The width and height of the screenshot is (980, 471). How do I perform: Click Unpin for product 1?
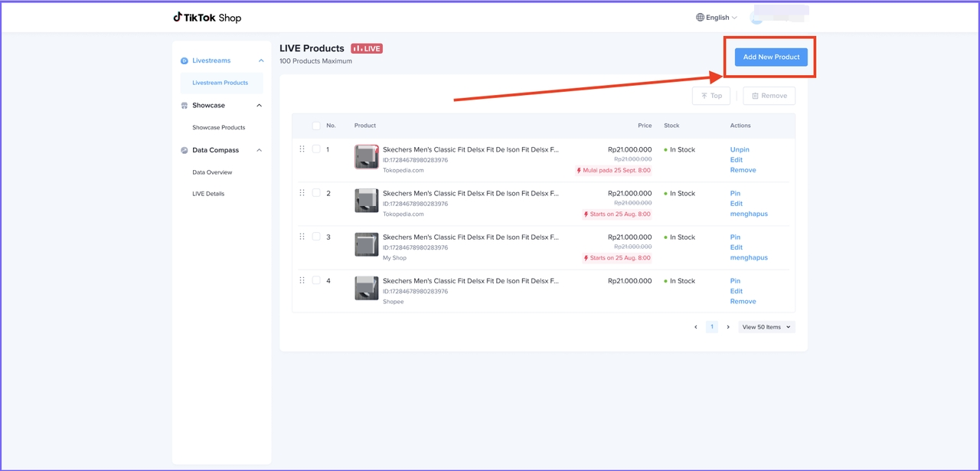pyautogui.click(x=740, y=150)
